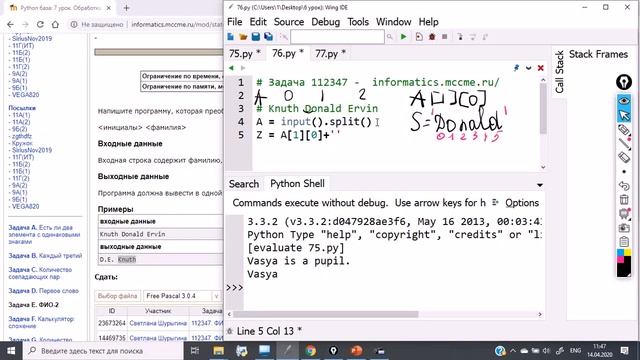The height and width of the screenshot is (360, 640).
Task: Clear drawings with the trash bin icon
Action: 624,200
